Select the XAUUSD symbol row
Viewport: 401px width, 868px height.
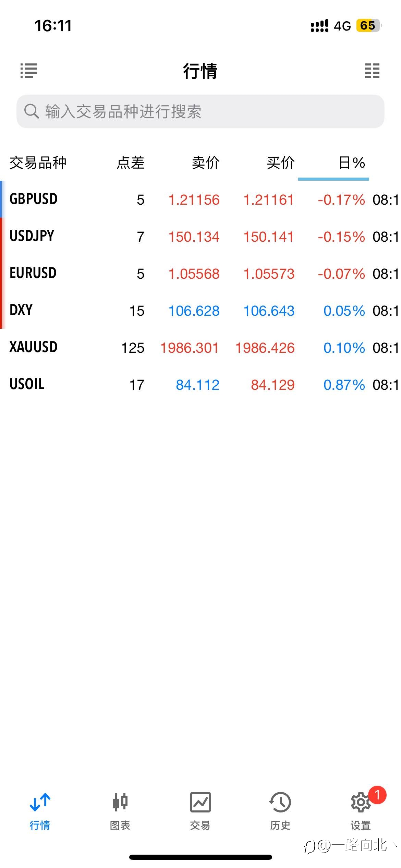click(x=200, y=347)
